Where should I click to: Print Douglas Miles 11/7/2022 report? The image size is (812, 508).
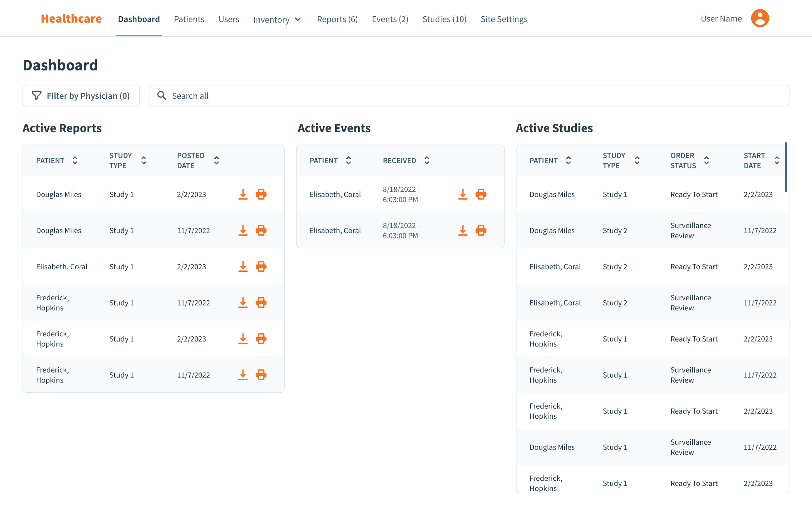[x=261, y=230]
